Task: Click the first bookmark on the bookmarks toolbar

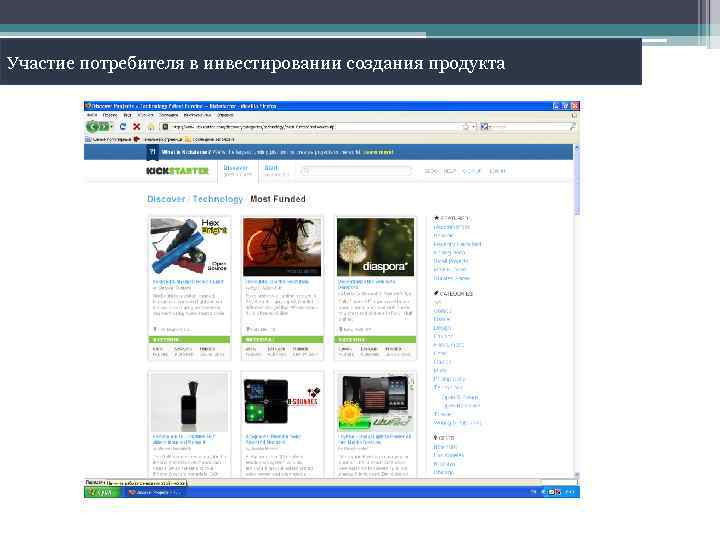Action: pyautogui.click(x=108, y=139)
